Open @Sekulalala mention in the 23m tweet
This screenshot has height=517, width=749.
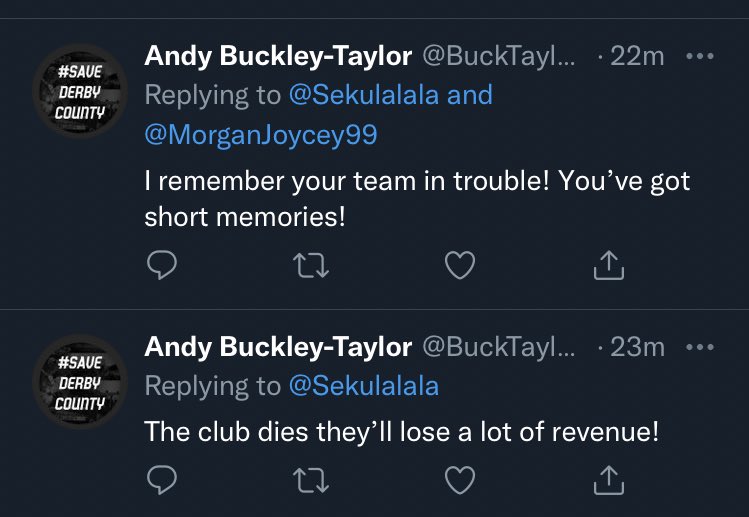point(364,386)
